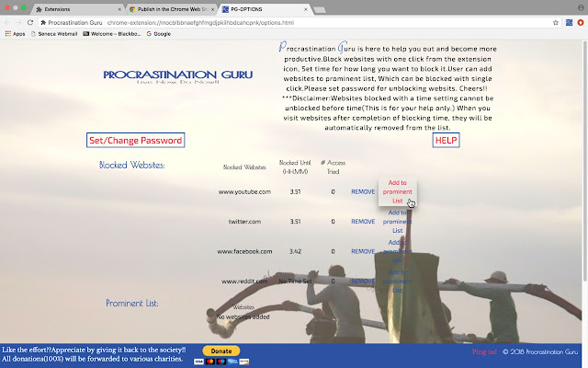Open the Welcome – Blackboard bookmark

(112, 34)
